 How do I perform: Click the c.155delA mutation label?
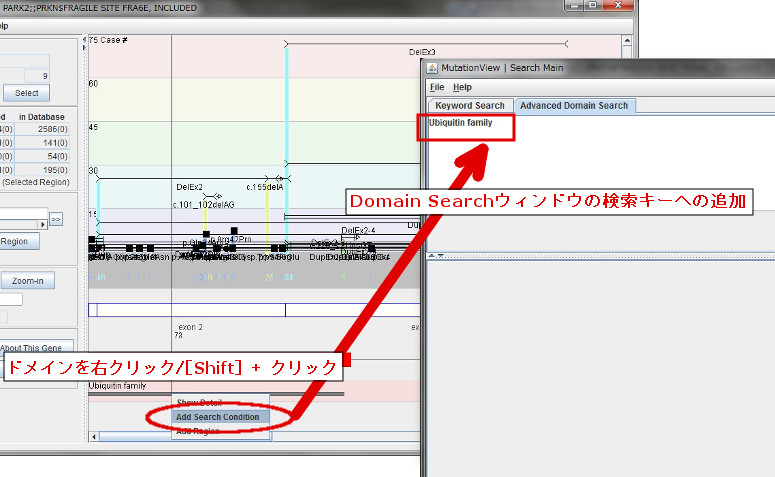(265, 186)
